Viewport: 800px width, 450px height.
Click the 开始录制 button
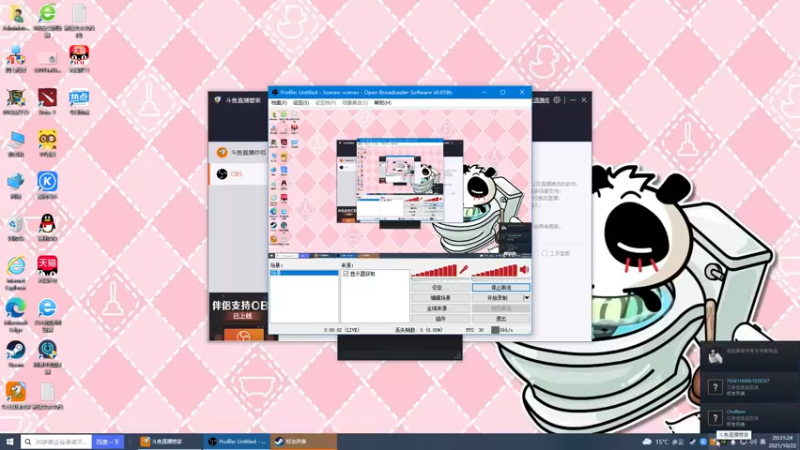point(497,297)
